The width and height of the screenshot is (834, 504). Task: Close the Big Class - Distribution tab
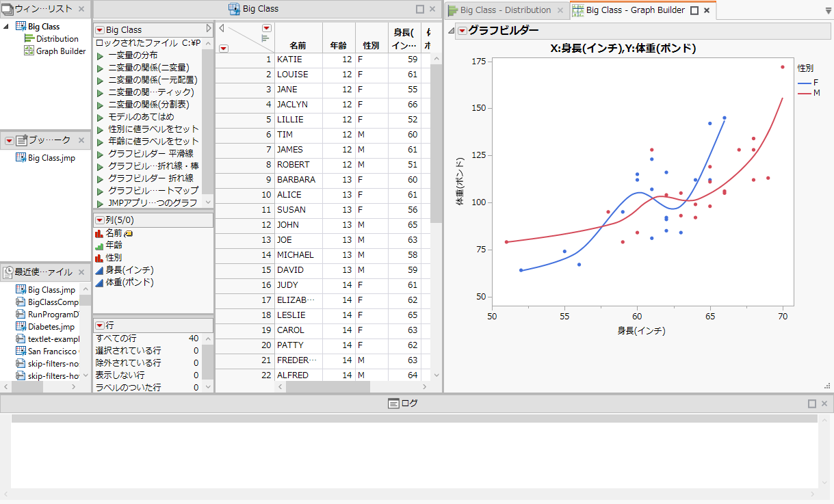point(560,10)
